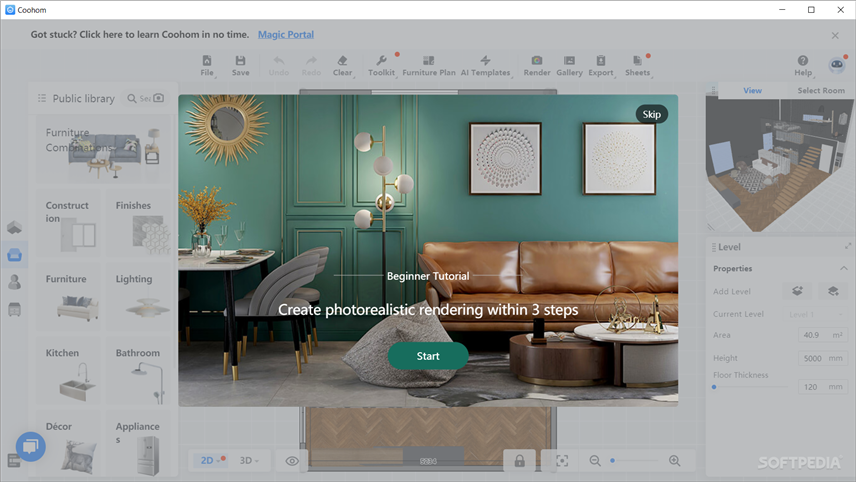Collapse the Properties section chevron

(843, 268)
